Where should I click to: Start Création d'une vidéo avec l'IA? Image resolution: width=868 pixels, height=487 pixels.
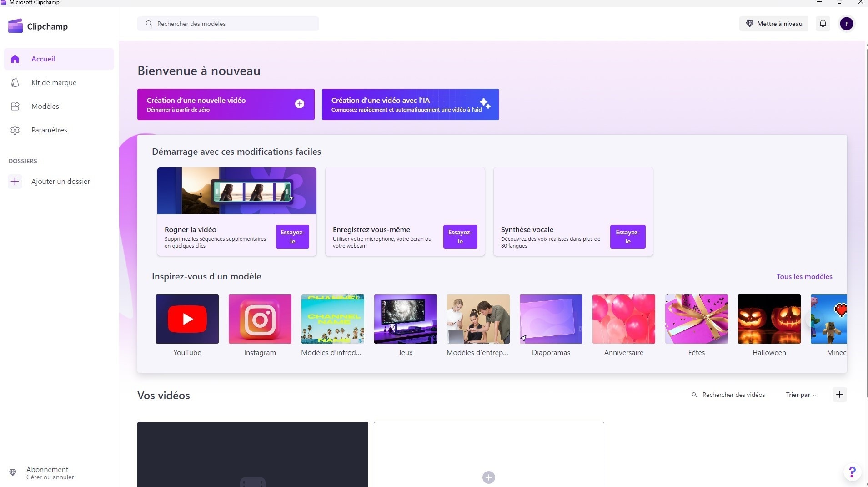[x=411, y=104]
